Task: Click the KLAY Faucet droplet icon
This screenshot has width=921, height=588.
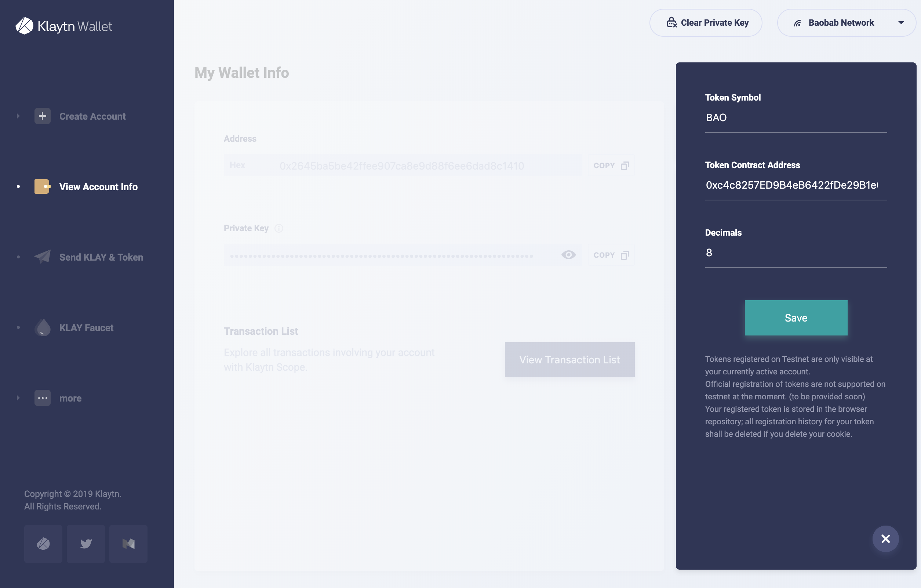Action: coord(41,327)
